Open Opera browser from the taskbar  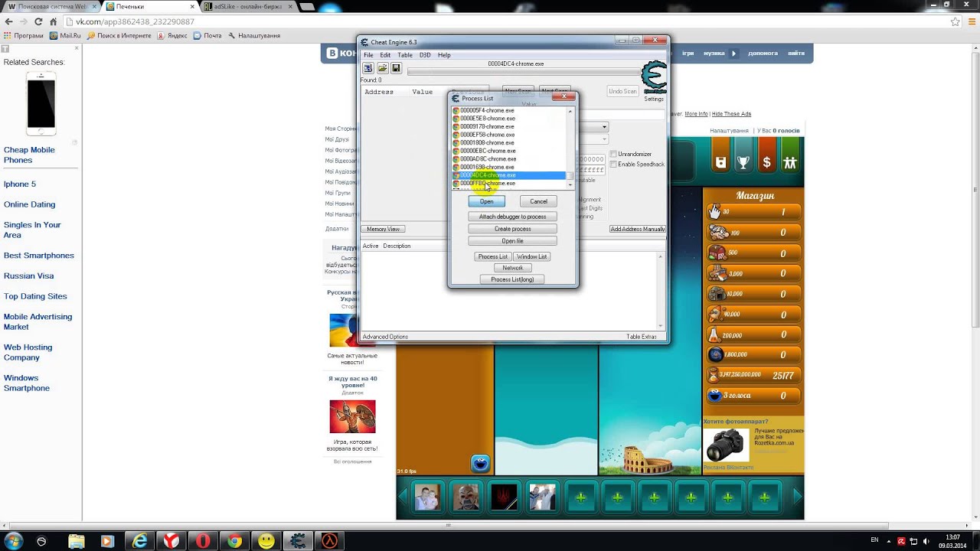203,541
